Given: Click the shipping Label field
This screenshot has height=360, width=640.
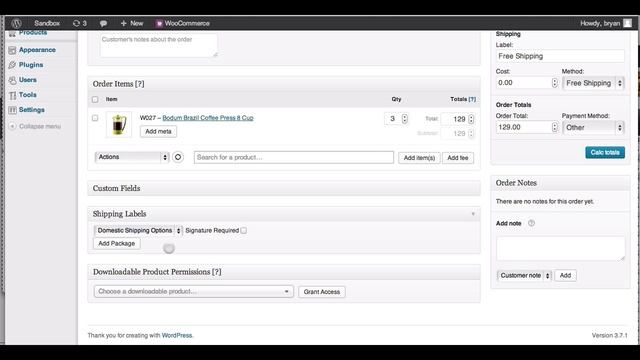Looking at the screenshot, I should (560, 56).
